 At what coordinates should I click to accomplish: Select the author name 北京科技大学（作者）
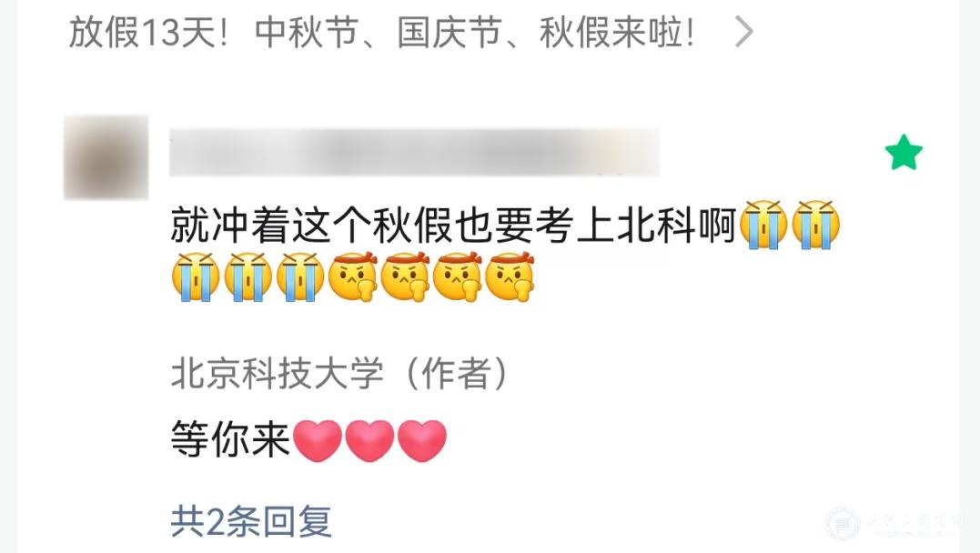pos(340,374)
